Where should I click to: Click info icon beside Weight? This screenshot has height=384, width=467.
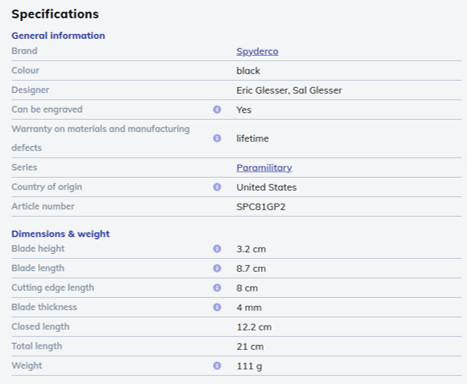(217, 366)
